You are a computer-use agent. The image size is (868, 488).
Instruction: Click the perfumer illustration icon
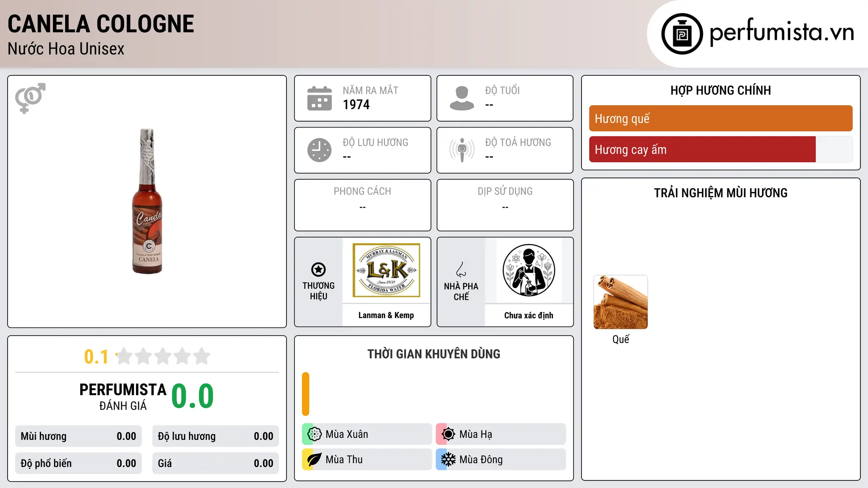click(x=529, y=270)
